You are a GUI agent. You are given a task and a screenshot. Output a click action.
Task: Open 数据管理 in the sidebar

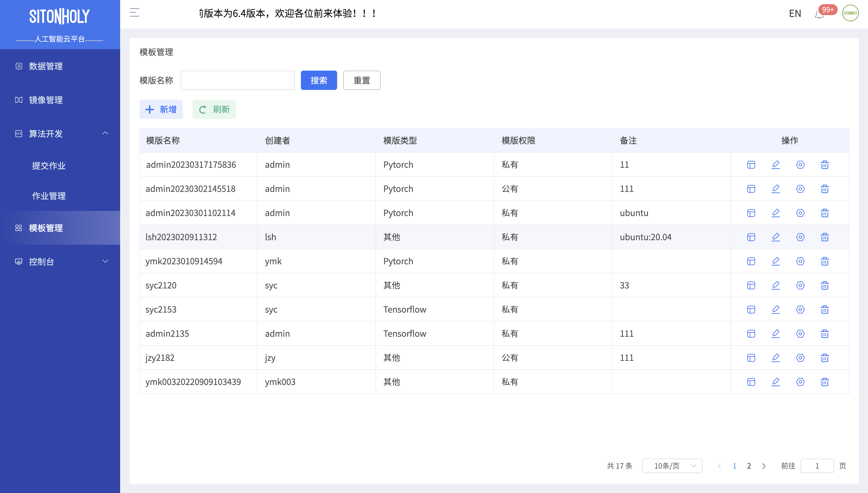click(x=60, y=66)
